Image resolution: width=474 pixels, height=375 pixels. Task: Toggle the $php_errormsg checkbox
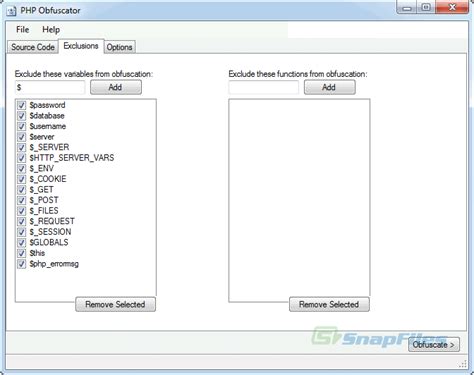(22, 264)
